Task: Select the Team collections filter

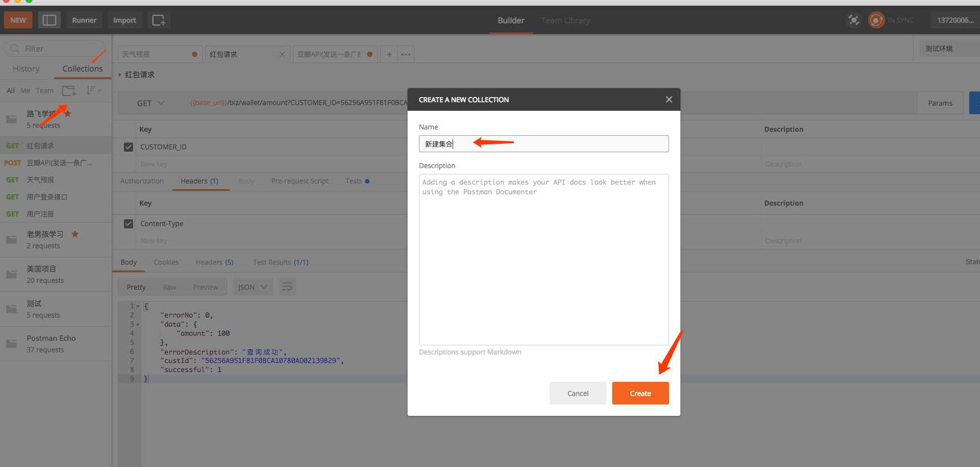Action: point(44,90)
